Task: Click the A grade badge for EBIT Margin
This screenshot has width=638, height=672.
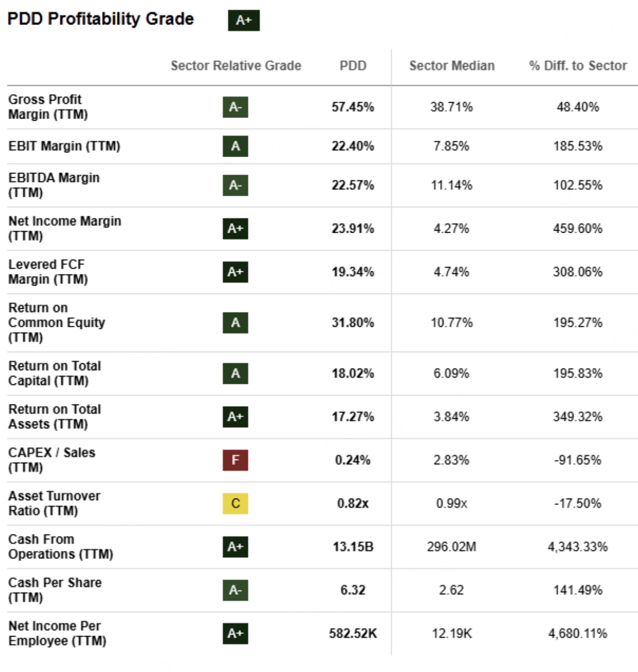Action: tap(235, 146)
